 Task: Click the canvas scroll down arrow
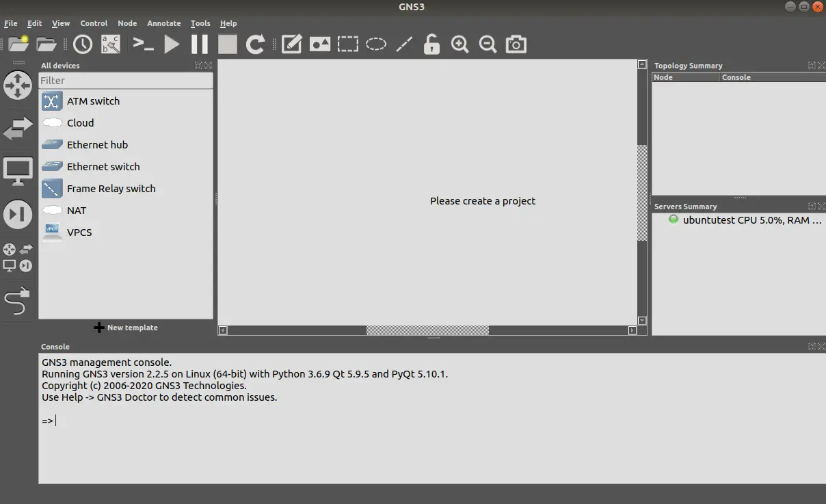pyautogui.click(x=642, y=321)
